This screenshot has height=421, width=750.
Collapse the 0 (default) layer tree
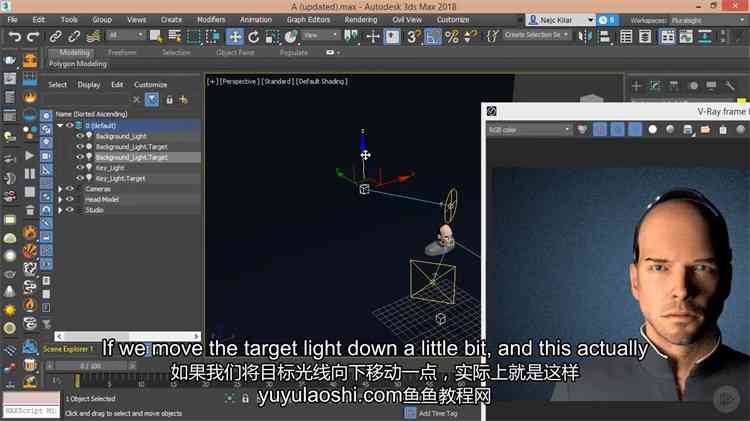pos(60,126)
